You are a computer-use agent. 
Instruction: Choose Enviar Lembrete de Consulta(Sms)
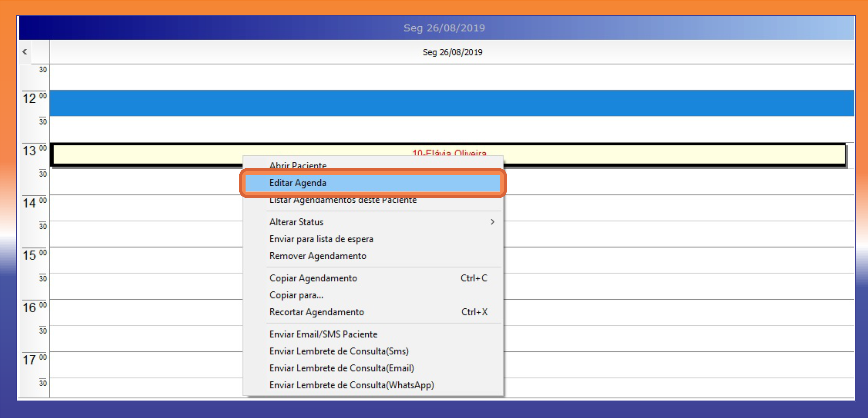[339, 351]
